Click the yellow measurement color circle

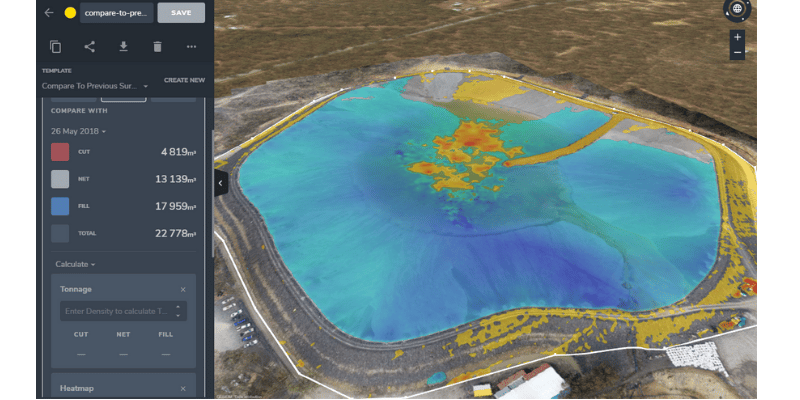pyautogui.click(x=70, y=13)
